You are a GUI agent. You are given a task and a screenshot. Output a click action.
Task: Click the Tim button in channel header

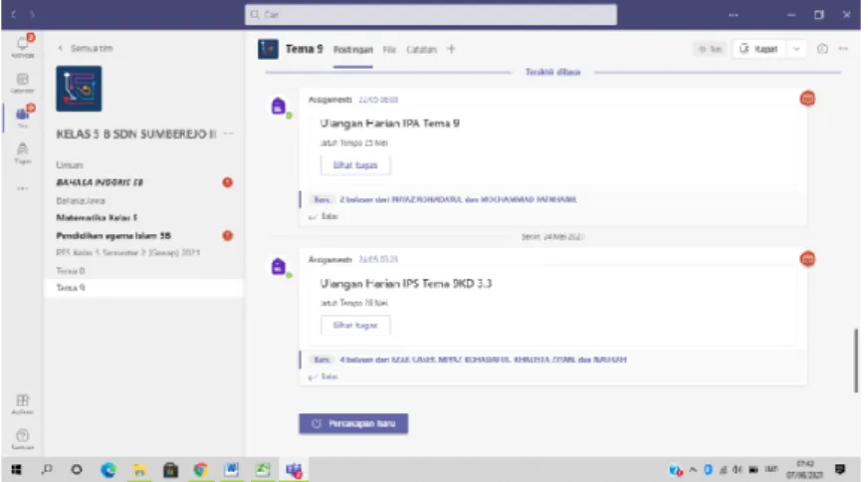click(711, 49)
